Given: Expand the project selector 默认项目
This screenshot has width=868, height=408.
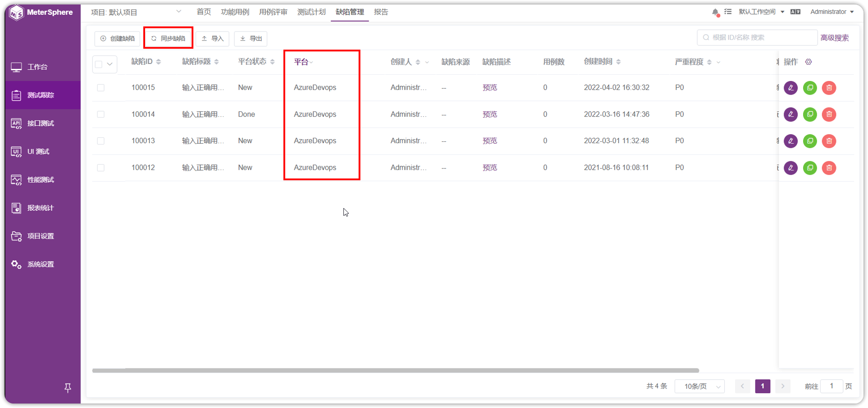Looking at the screenshot, I should pyautogui.click(x=136, y=12).
